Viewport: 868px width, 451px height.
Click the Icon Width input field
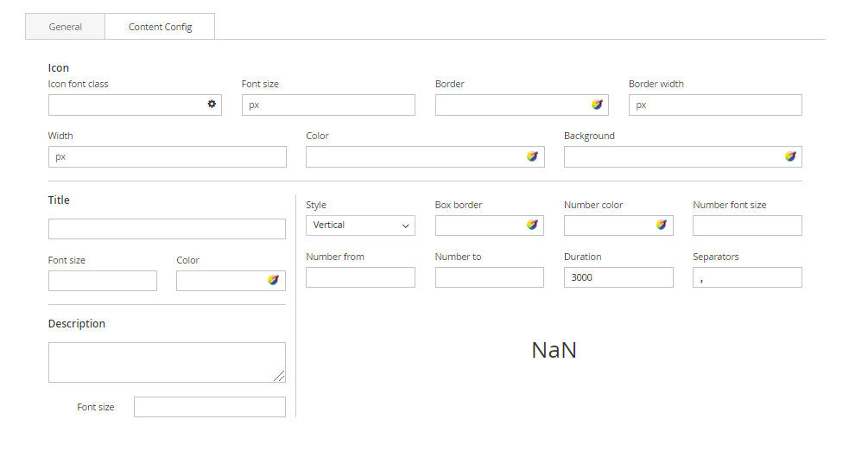click(x=168, y=157)
